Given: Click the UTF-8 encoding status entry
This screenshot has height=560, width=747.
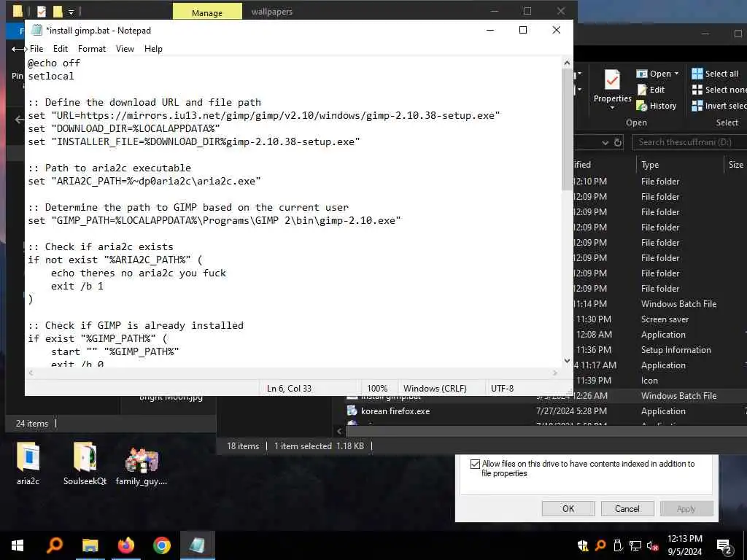Looking at the screenshot, I should [x=502, y=389].
